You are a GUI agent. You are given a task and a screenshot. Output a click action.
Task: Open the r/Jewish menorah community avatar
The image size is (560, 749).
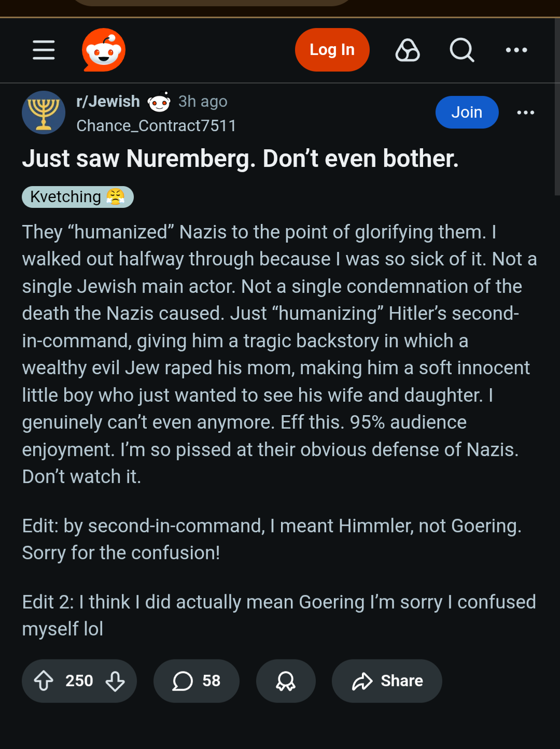[44, 112]
